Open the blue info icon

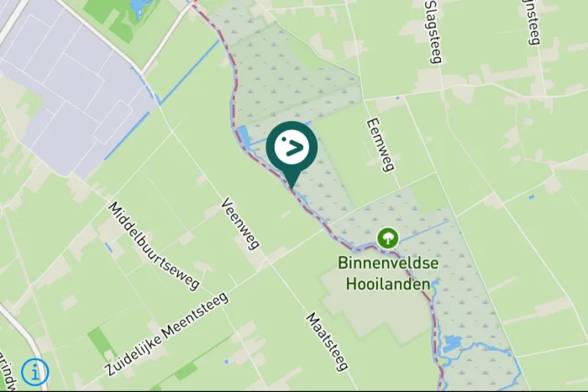[x=35, y=373]
